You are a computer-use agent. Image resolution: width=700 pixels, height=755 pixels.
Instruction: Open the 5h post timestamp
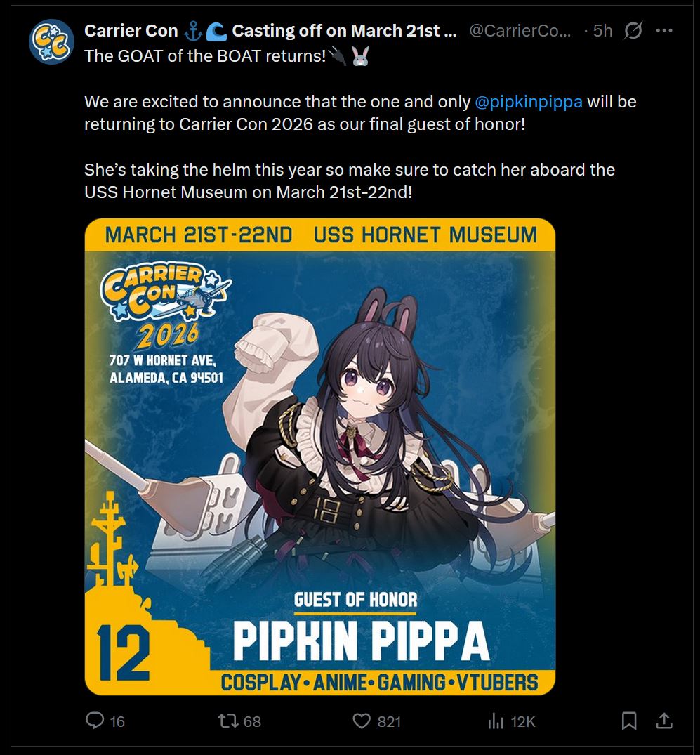[x=602, y=31]
